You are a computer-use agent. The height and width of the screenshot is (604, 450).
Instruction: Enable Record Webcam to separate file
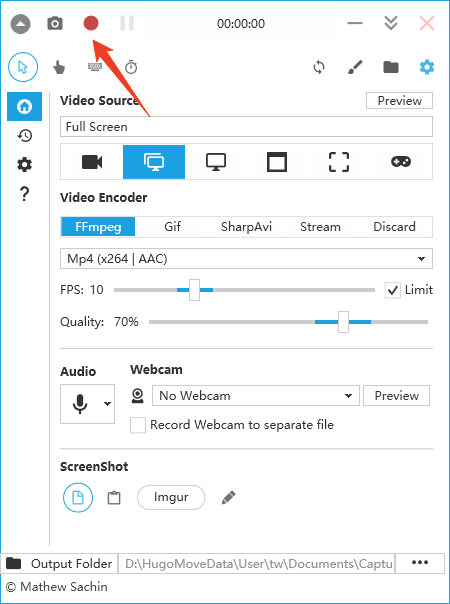(x=138, y=425)
